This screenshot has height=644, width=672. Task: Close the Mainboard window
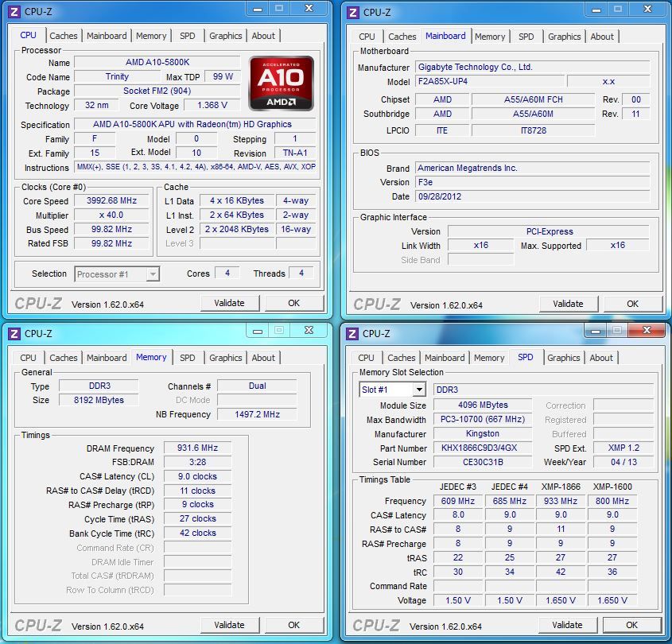coord(647,9)
